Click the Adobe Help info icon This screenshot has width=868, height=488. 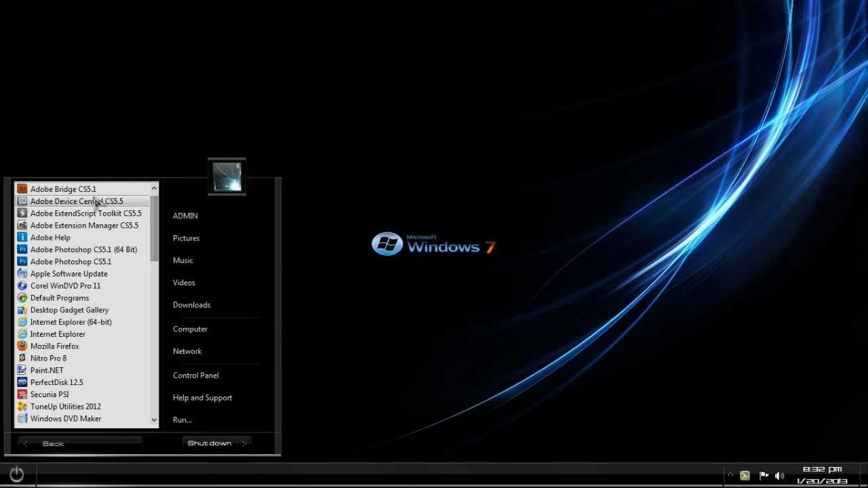tap(22, 238)
